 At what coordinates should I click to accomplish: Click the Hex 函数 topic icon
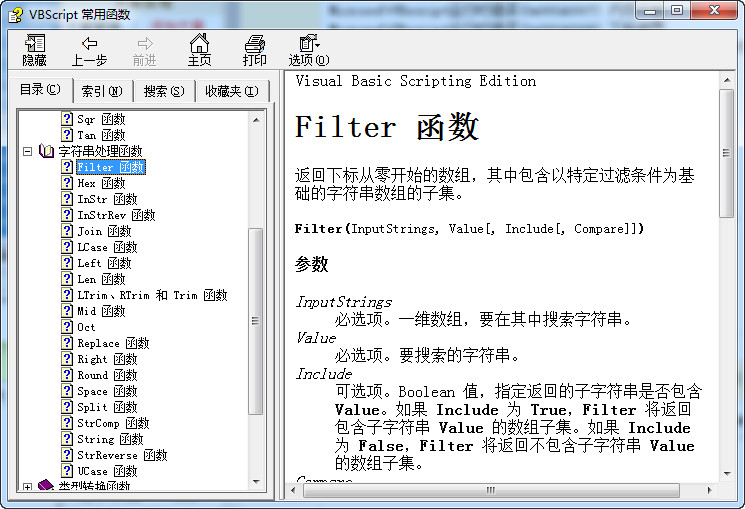[x=67, y=183]
